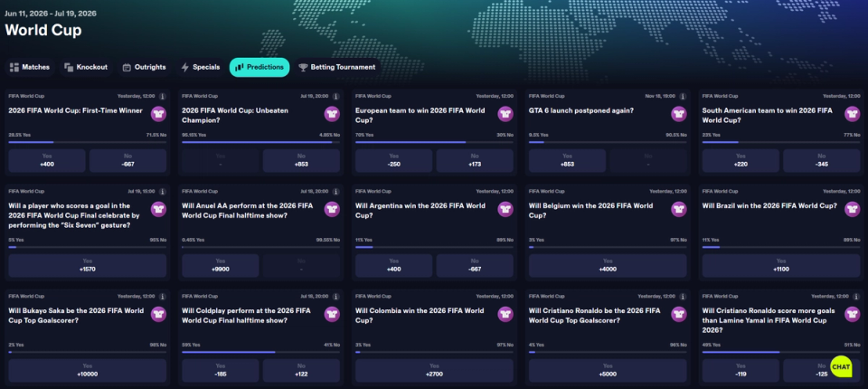This screenshot has height=389, width=868.
Task: Click the Unbeaten Champion probability bar
Action: pos(260,142)
